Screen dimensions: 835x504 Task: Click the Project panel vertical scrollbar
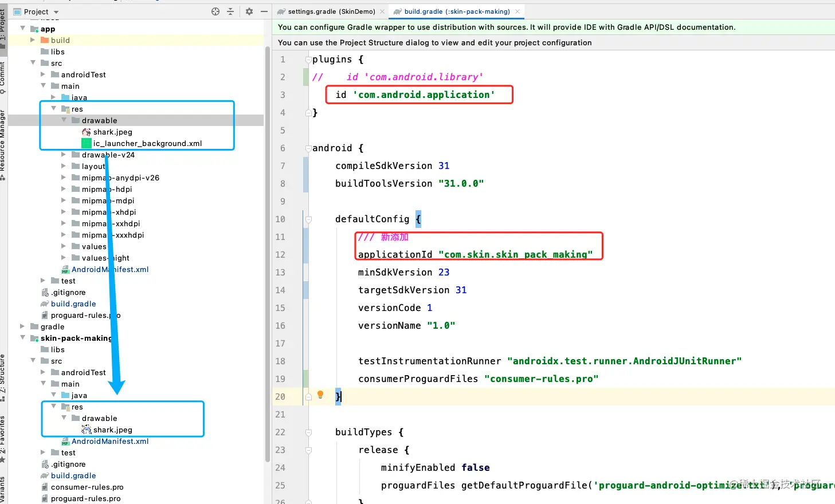point(267,253)
